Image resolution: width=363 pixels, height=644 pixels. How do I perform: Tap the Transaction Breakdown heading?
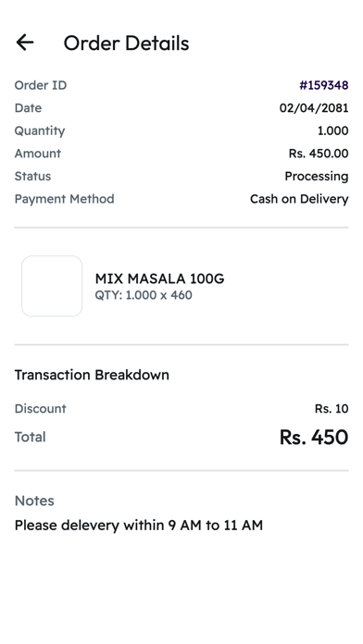coord(92,375)
